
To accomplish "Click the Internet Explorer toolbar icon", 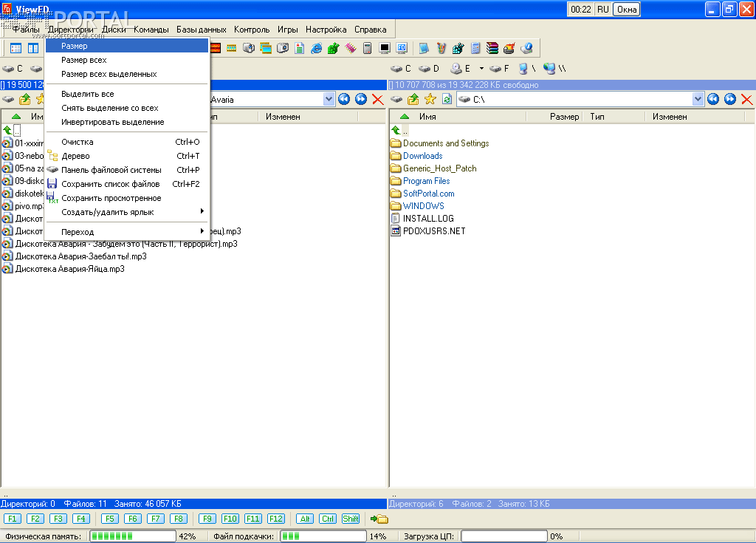I will [317, 48].
